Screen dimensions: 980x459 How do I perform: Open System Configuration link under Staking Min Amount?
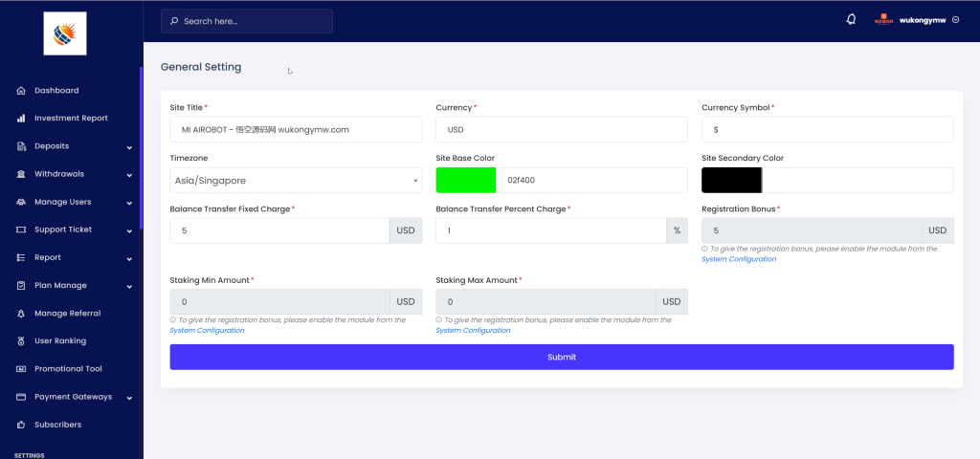[x=207, y=330]
